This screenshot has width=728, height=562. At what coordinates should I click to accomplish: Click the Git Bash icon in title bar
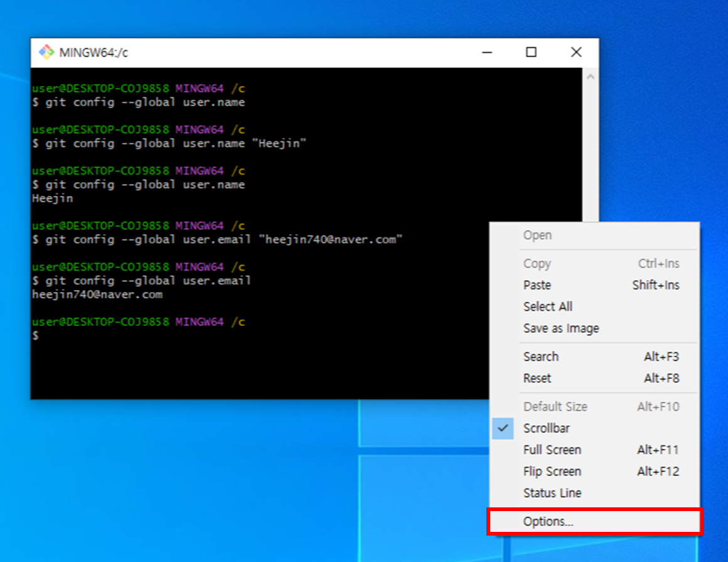click(x=46, y=52)
